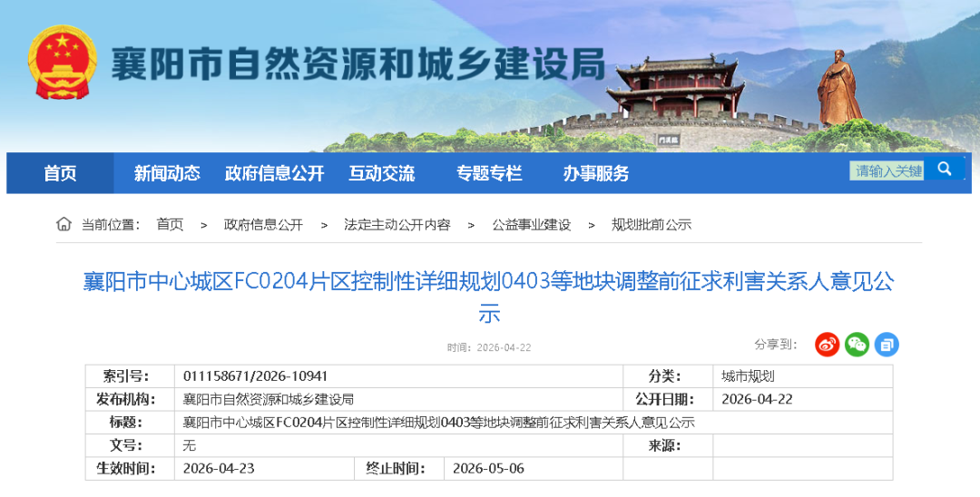The width and height of the screenshot is (980, 497).
Task: Open the 办事服务 menu item
Action: click(595, 173)
